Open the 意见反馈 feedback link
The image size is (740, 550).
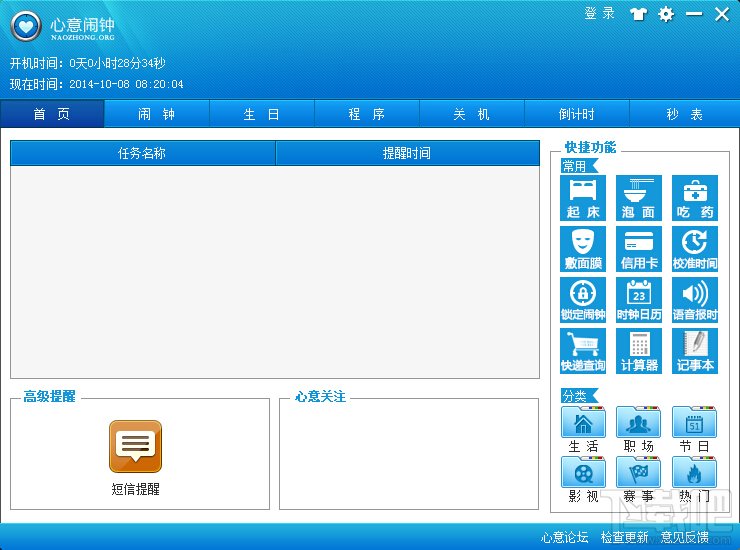[684, 537]
